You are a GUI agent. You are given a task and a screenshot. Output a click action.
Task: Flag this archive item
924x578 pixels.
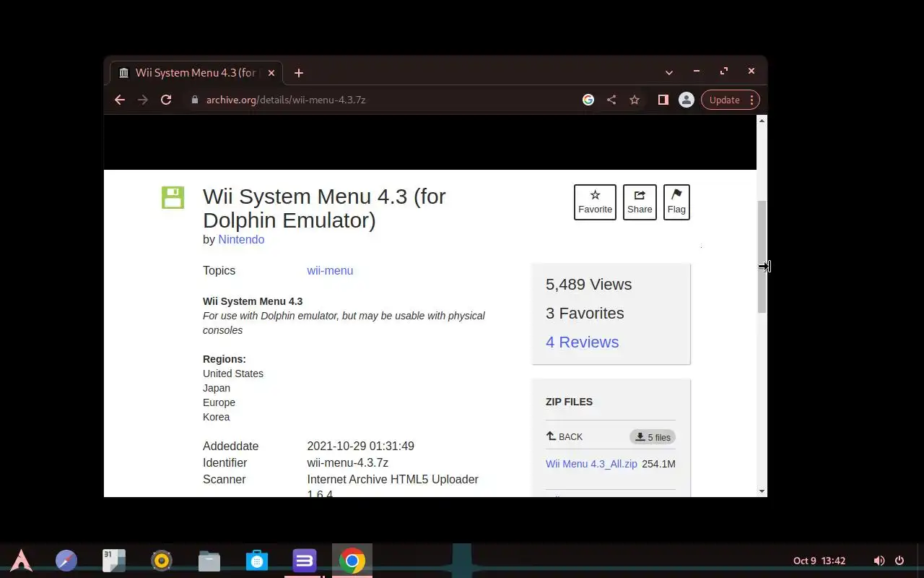click(x=676, y=202)
